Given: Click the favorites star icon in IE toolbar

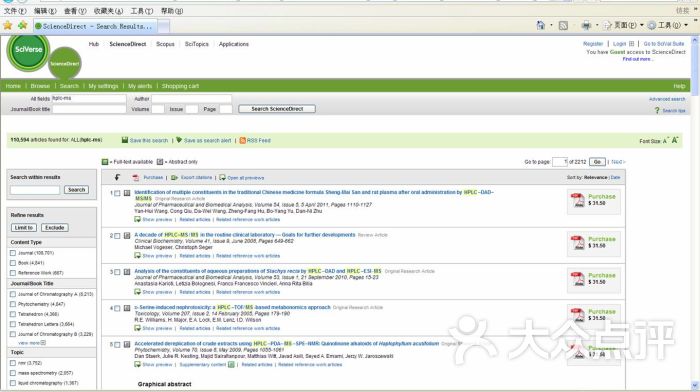Looking at the screenshot, I should click(8, 25).
